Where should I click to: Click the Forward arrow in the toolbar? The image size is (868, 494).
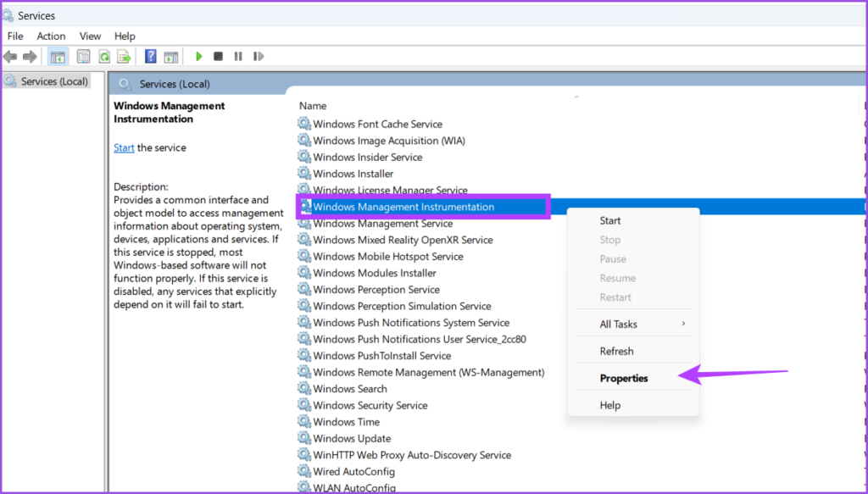(x=30, y=57)
